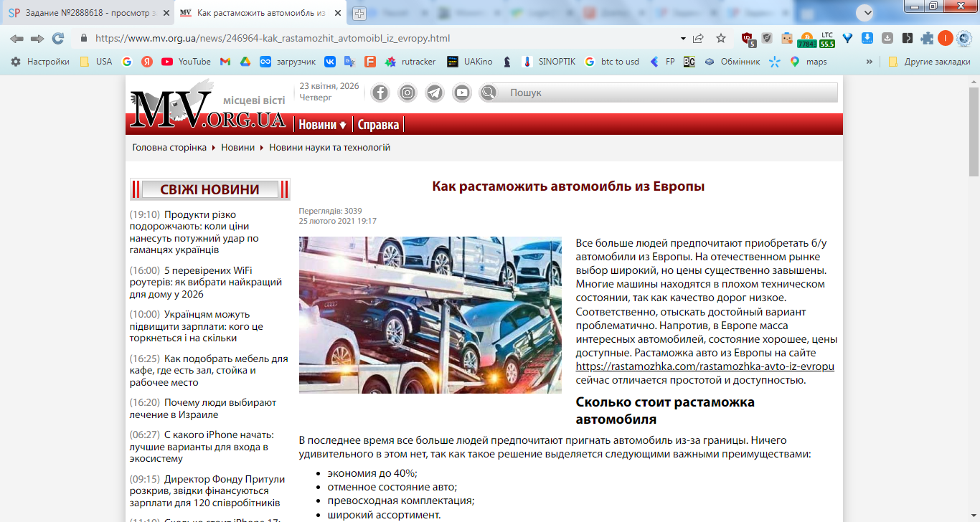980x522 pixels.
Task: Show hidden bookmarks via the » chevron
Action: coord(870,62)
